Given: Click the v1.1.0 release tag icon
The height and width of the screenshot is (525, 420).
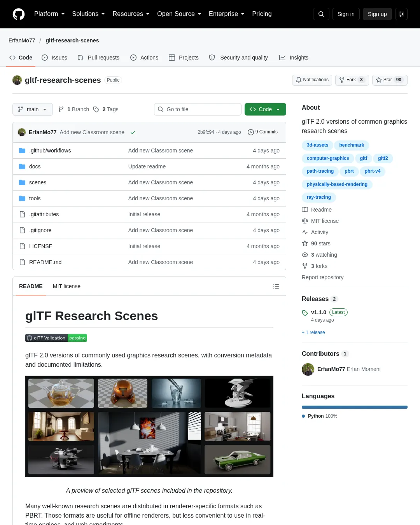Looking at the screenshot, I should (x=305, y=313).
